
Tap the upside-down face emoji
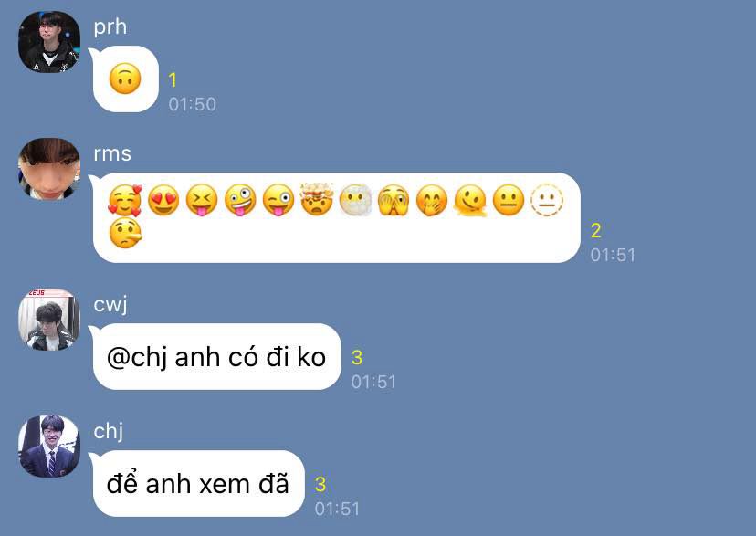[125, 79]
